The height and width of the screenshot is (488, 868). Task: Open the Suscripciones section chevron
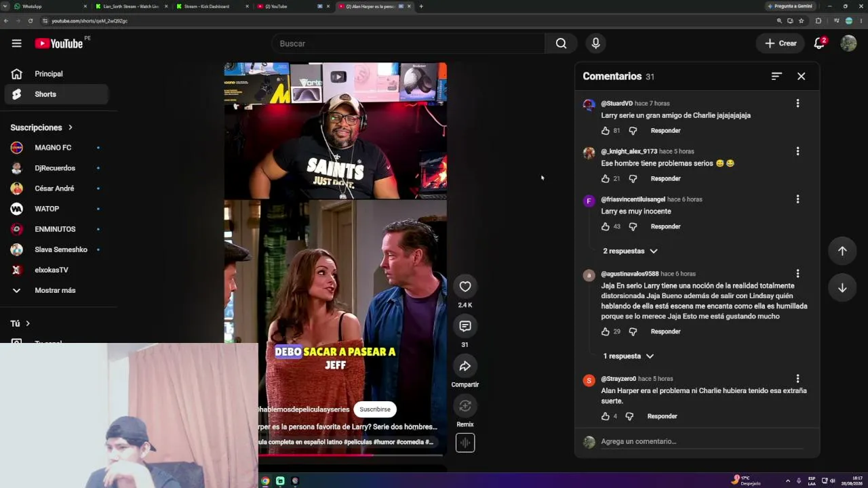70,127
